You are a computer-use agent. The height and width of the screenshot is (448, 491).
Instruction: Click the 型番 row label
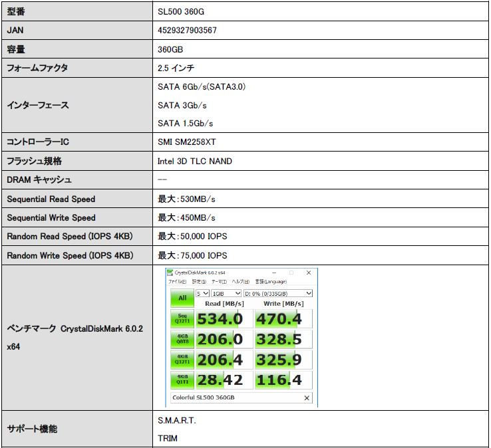16,11
